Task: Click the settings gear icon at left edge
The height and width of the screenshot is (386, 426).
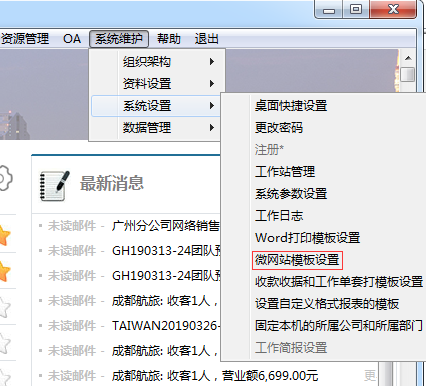Action: click(x=5, y=178)
